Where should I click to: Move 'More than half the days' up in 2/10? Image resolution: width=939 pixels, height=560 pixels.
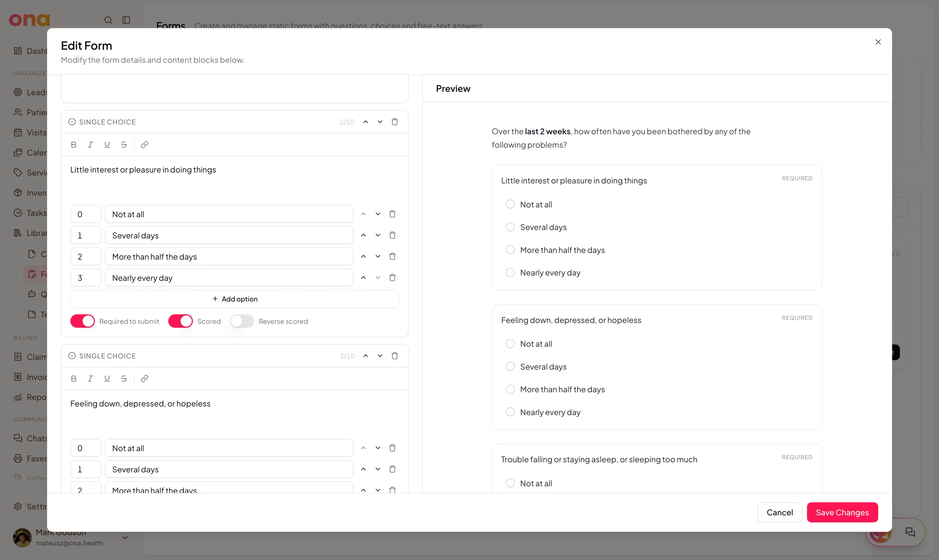click(x=363, y=256)
